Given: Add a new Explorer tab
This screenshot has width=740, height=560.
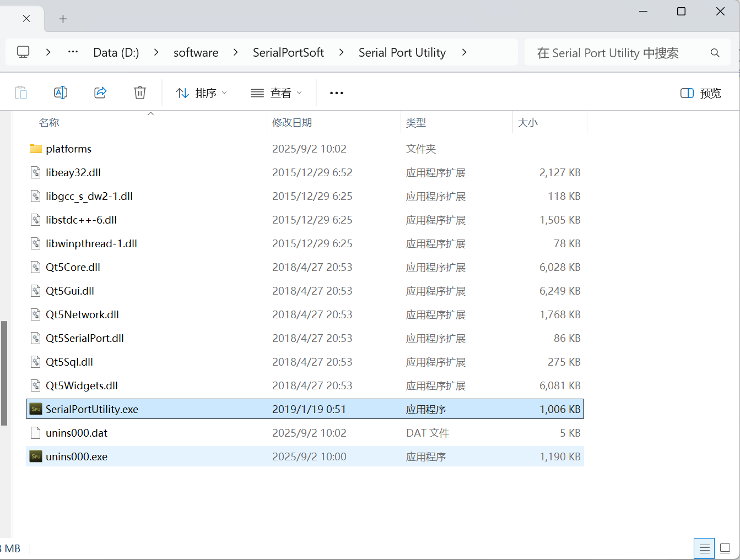Looking at the screenshot, I should pos(63,19).
